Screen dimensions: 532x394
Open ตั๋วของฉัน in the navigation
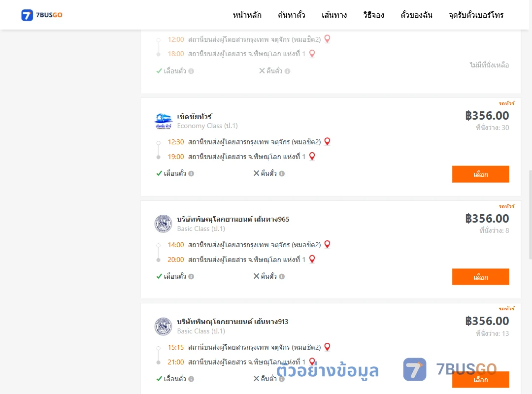point(416,15)
